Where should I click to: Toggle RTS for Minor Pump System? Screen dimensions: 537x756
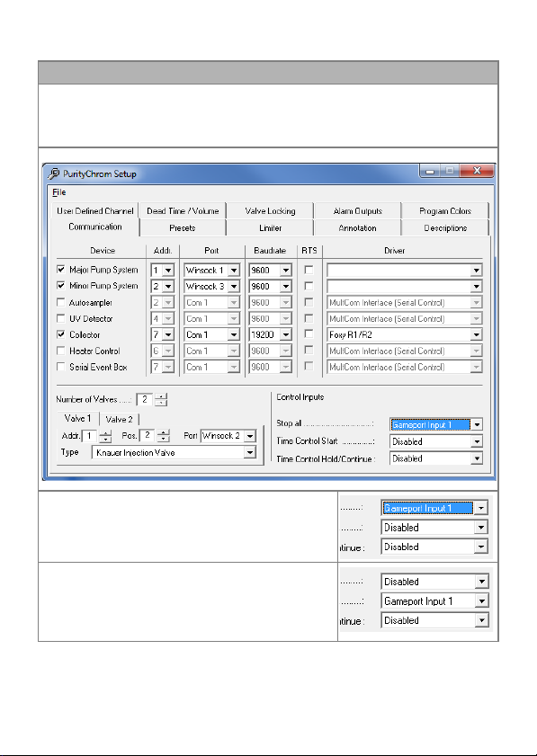(x=309, y=286)
